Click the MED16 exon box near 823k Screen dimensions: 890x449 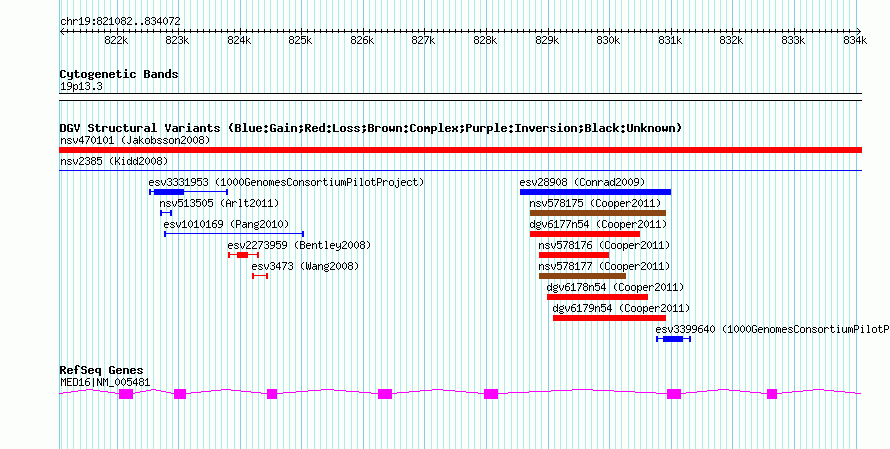[x=180, y=394]
